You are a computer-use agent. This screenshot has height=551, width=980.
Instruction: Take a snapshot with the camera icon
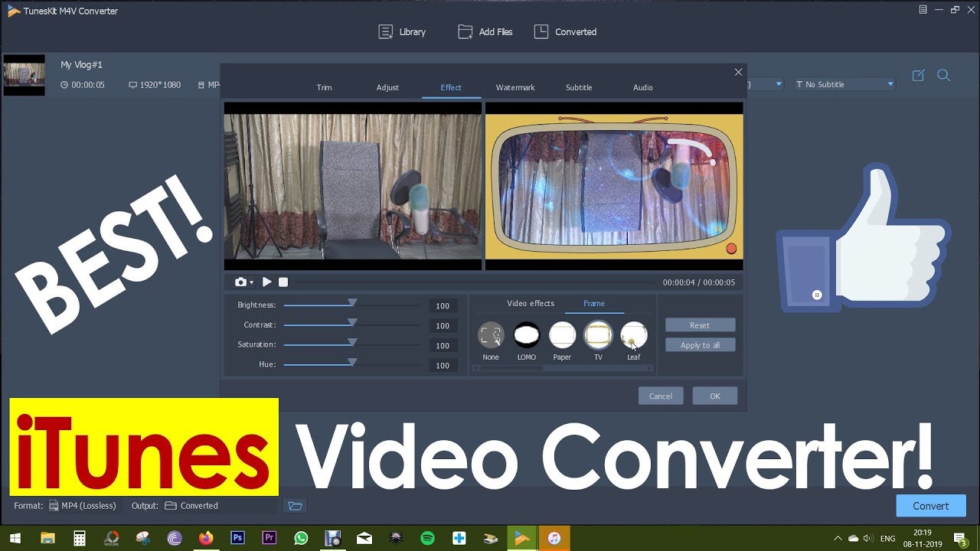pyautogui.click(x=240, y=282)
